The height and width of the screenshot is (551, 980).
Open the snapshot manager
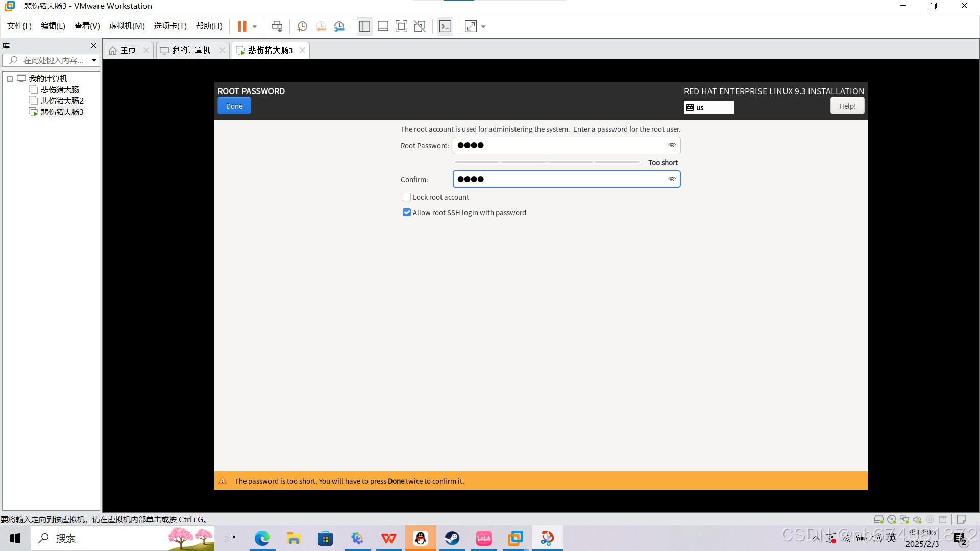pyautogui.click(x=339, y=26)
